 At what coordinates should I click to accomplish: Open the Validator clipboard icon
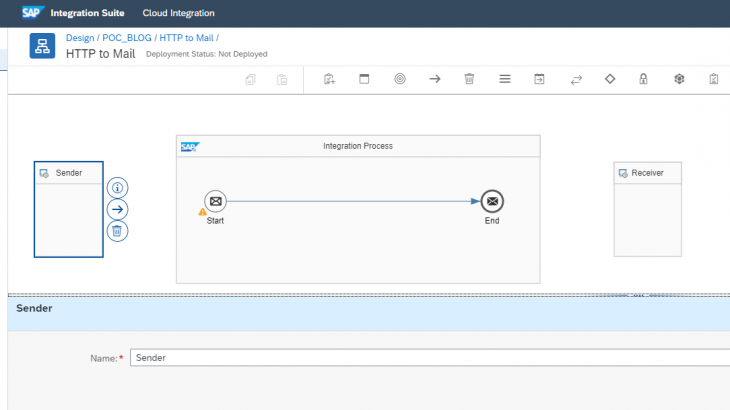click(714, 79)
